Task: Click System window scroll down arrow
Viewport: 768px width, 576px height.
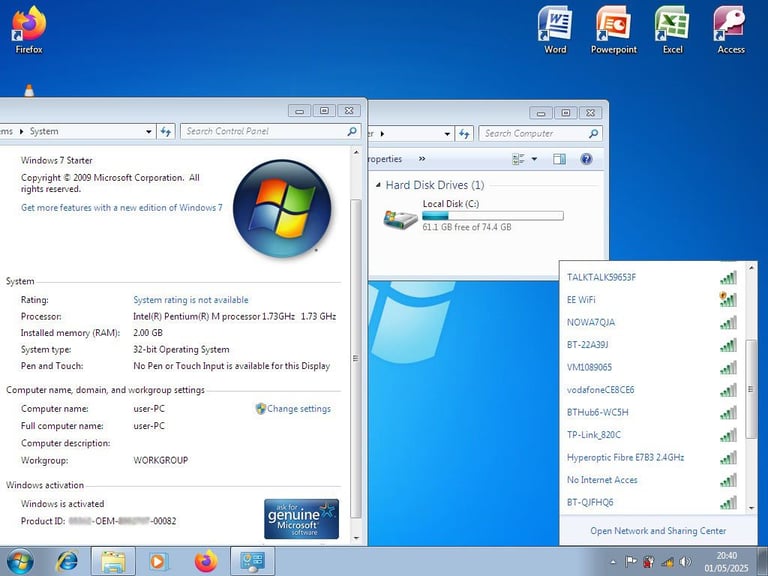Action: click(x=356, y=538)
